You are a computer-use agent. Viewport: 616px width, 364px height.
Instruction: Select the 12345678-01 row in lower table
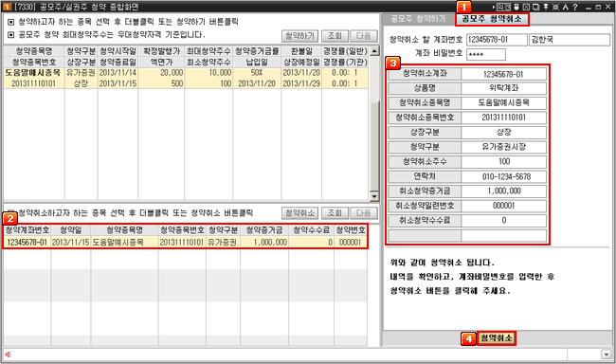[186, 242]
